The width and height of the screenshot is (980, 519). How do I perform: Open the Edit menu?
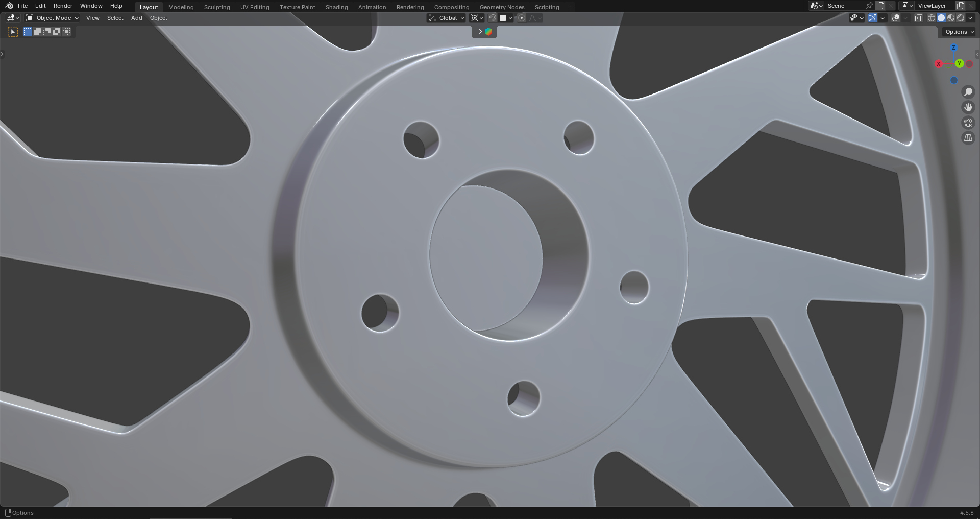(40, 6)
